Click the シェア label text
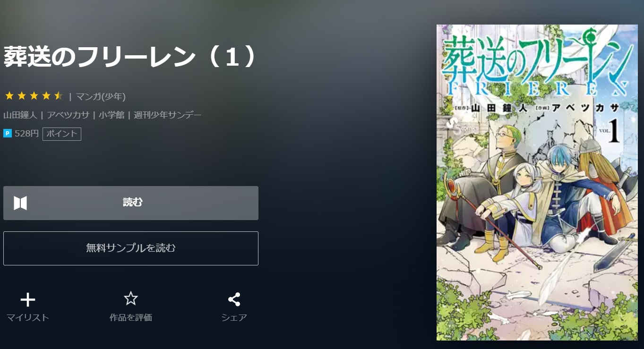Viewport: 644px width, 349px height. (x=234, y=318)
